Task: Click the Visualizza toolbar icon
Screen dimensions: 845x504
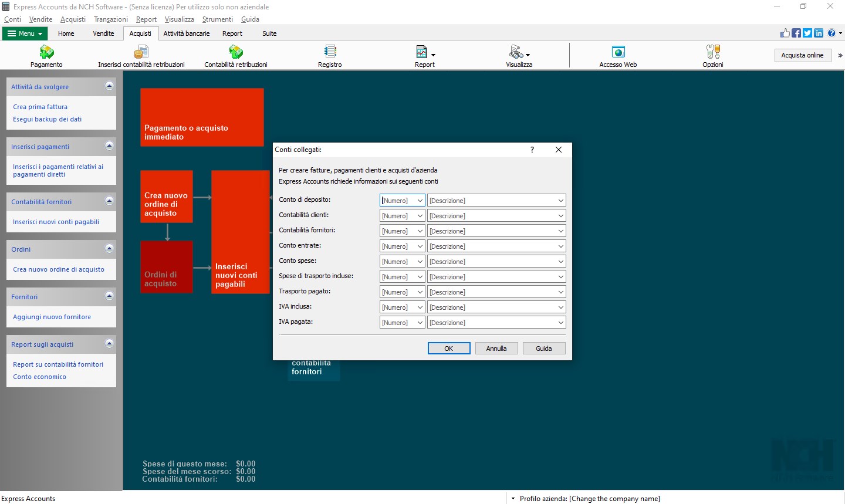Action: tap(519, 56)
